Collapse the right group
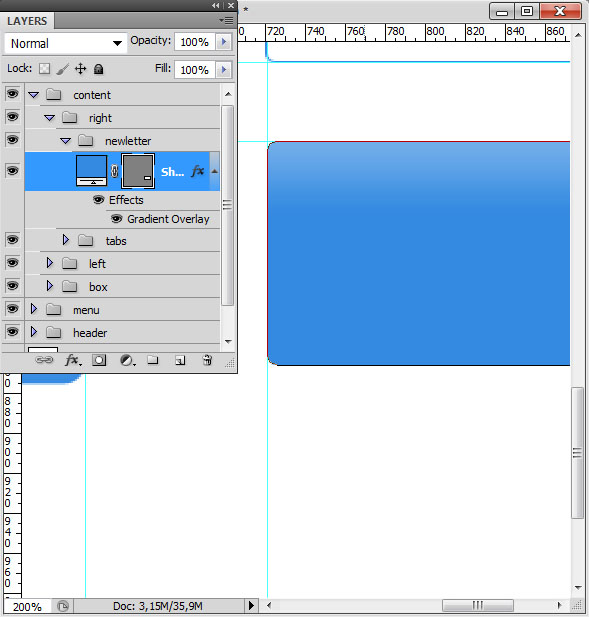 [x=50, y=118]
